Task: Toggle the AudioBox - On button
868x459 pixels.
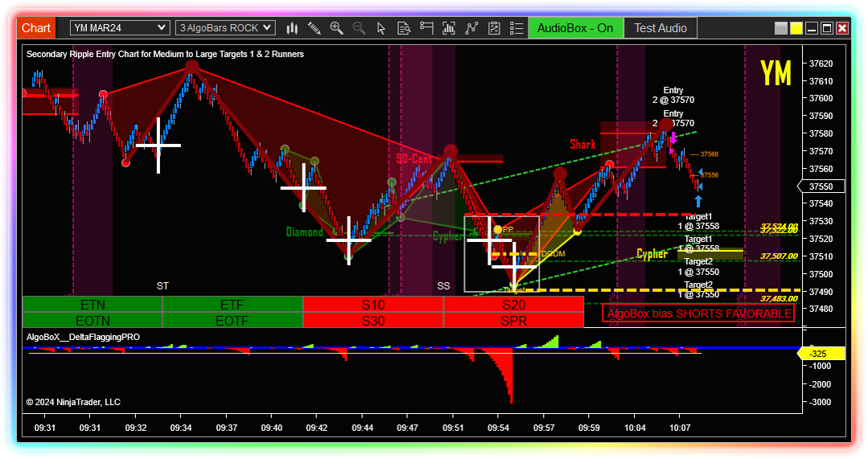Action: [x=575, y=28]
